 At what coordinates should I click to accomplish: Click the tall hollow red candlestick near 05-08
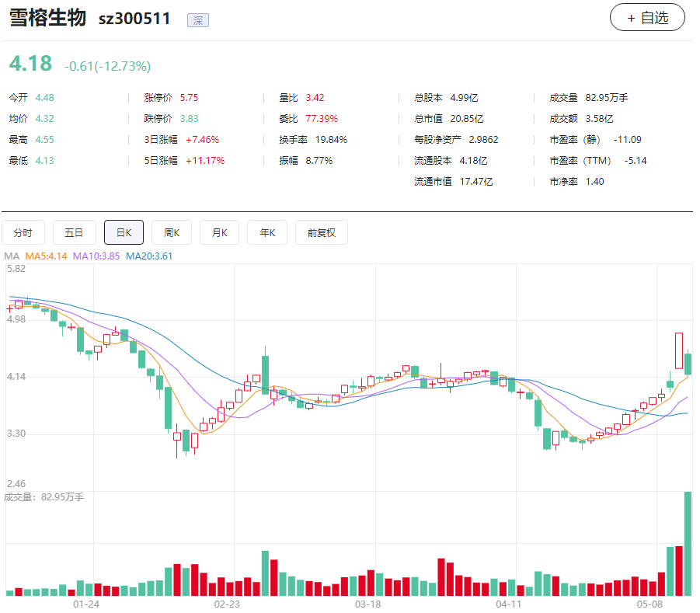[x=679, y=351]
